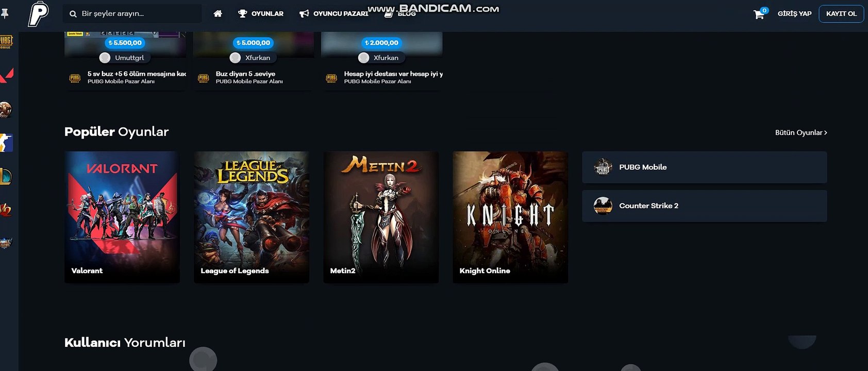
Task: Open the red V-shaped sidebar game icon
Action: (x=6, y=210)
